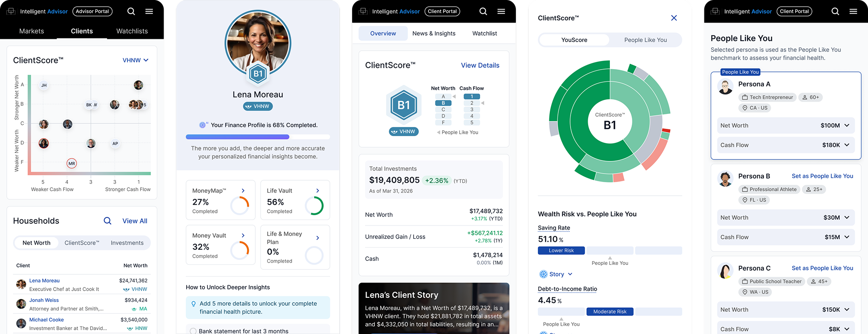Select the Net Worth segment in Households
The width and height of the screenshot is (868, 334).
(36, 243)
